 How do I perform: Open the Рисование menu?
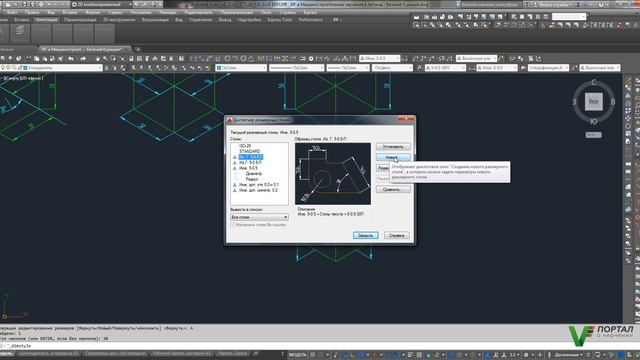point(141,12)
